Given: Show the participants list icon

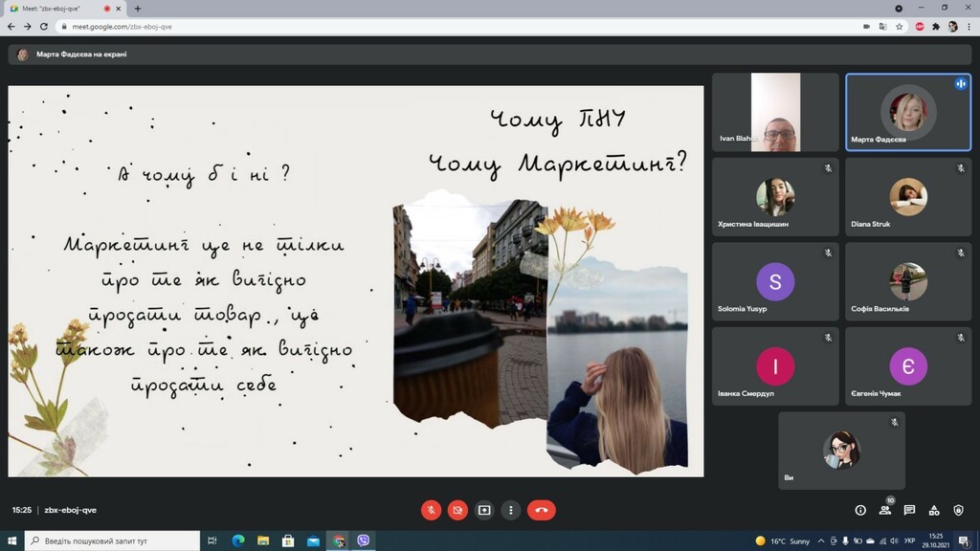Looking at the screenshot, I should 885,511.
